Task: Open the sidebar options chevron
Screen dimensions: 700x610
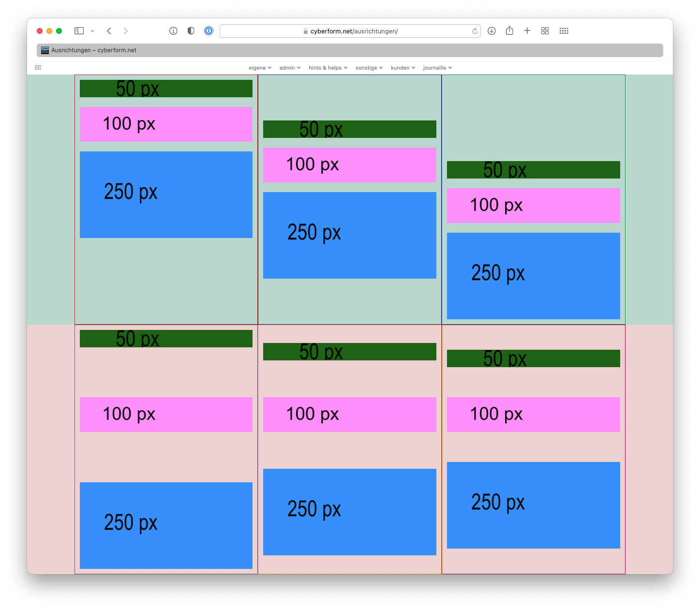Action: [92, 31]
